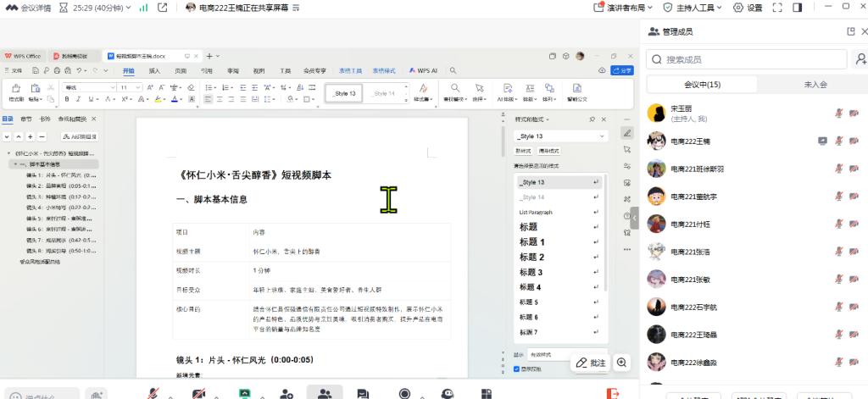Click the magnifier zoom icon beside 批注
This screenshot has height=399, width=868.
(622, 363)
